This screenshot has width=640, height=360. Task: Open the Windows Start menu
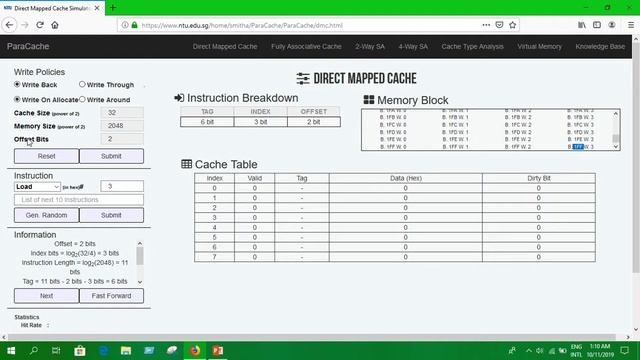pos(11,351)
